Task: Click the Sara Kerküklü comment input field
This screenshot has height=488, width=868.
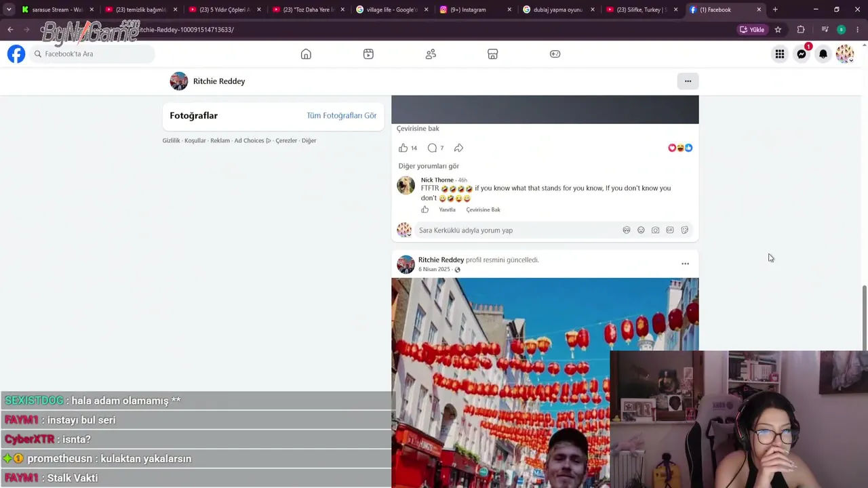Action: [x=517, y=230]
